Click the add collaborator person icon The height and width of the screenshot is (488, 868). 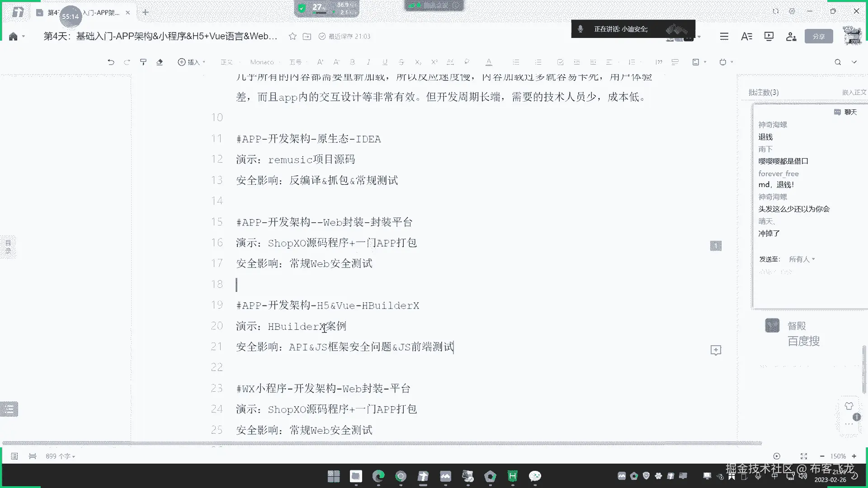[x=791, y=36]
